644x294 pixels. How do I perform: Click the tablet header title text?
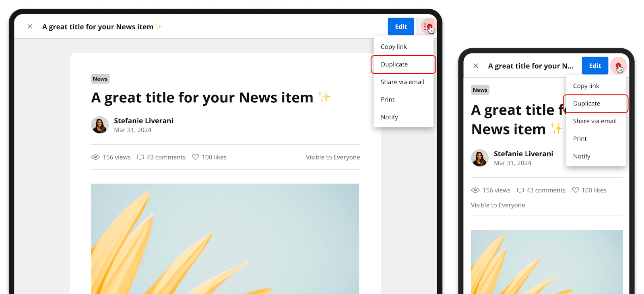tap(102, 27)
